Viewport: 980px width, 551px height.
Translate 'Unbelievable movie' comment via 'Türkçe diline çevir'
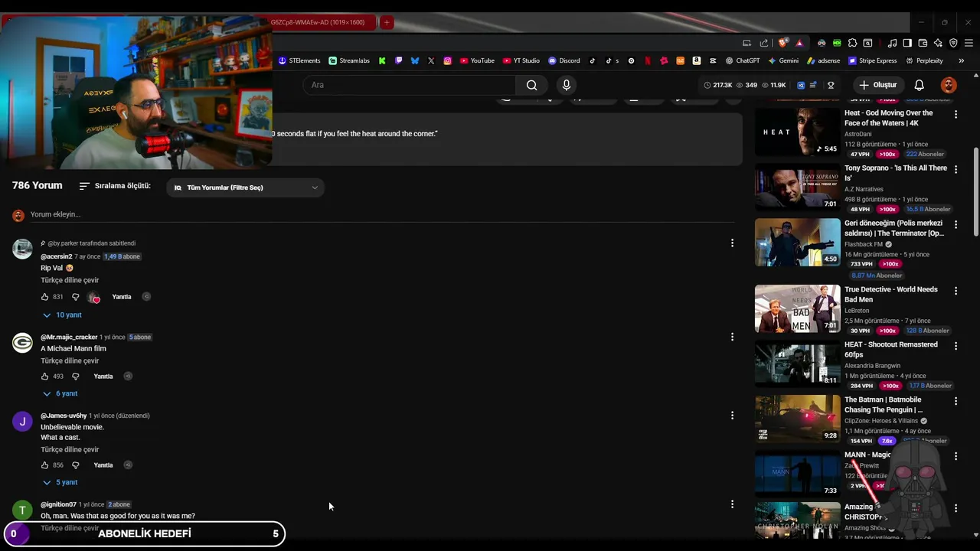70,449
